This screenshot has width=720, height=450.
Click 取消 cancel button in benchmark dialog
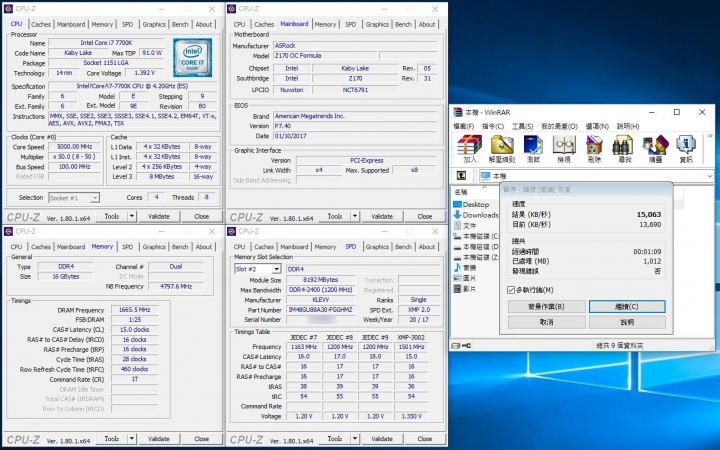click(x=546, y=322)
